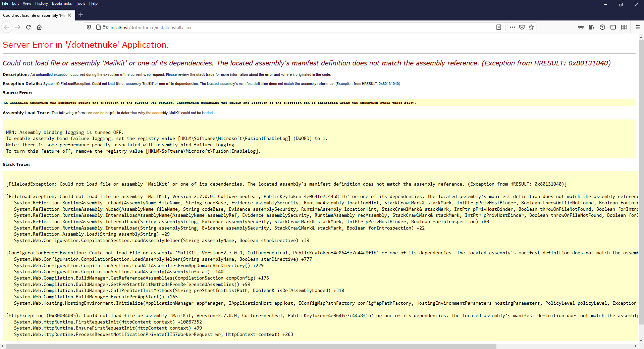This screenshot has width=644, height=349.
Task: Open the History menu
Action: 42,3
